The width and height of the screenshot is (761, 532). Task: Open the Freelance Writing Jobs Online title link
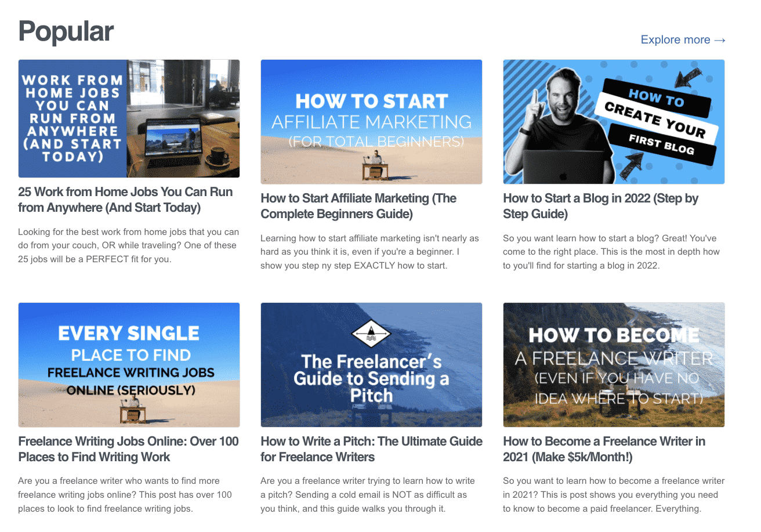[128, 449]
